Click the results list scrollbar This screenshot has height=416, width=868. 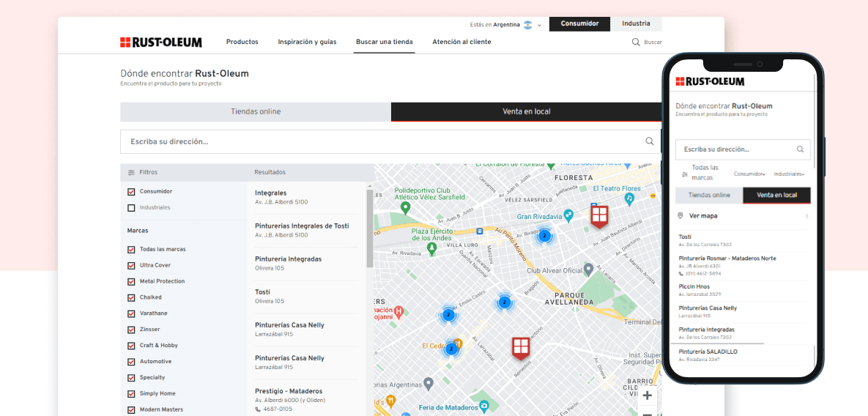(369, 229)
